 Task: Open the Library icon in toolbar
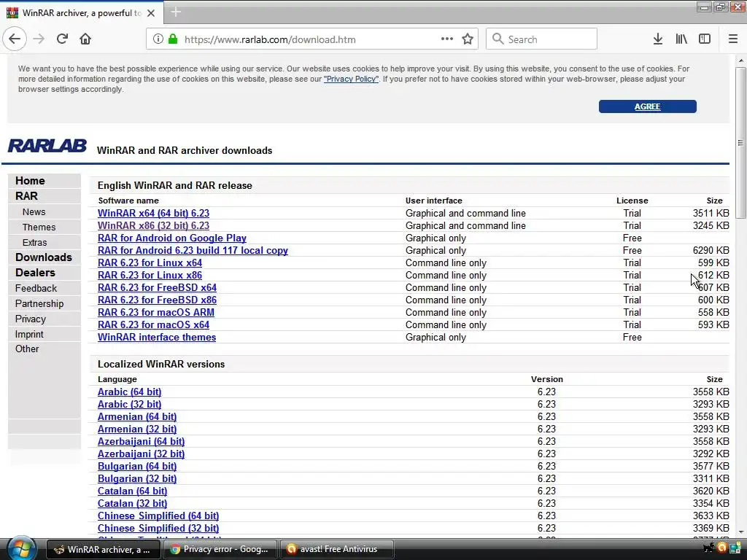click(x=681, y=39)
